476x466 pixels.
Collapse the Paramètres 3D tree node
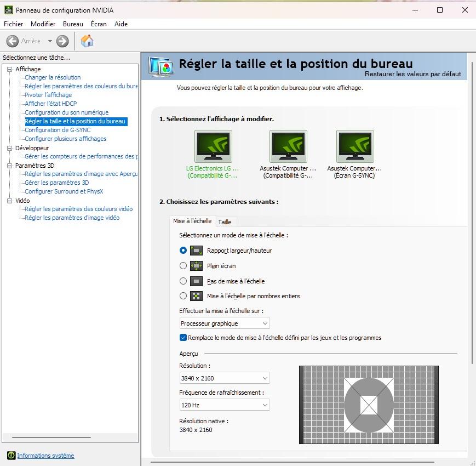click(x=10, y=166)
